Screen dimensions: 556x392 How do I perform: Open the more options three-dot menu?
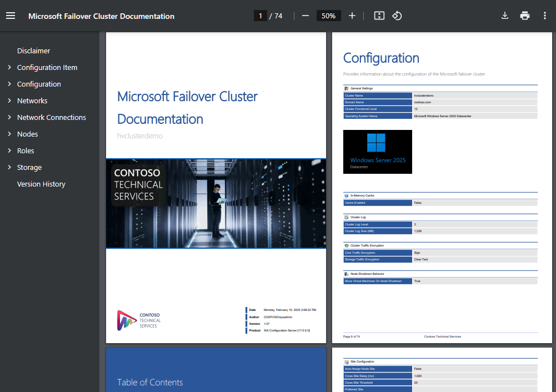[x=545, y=16]
